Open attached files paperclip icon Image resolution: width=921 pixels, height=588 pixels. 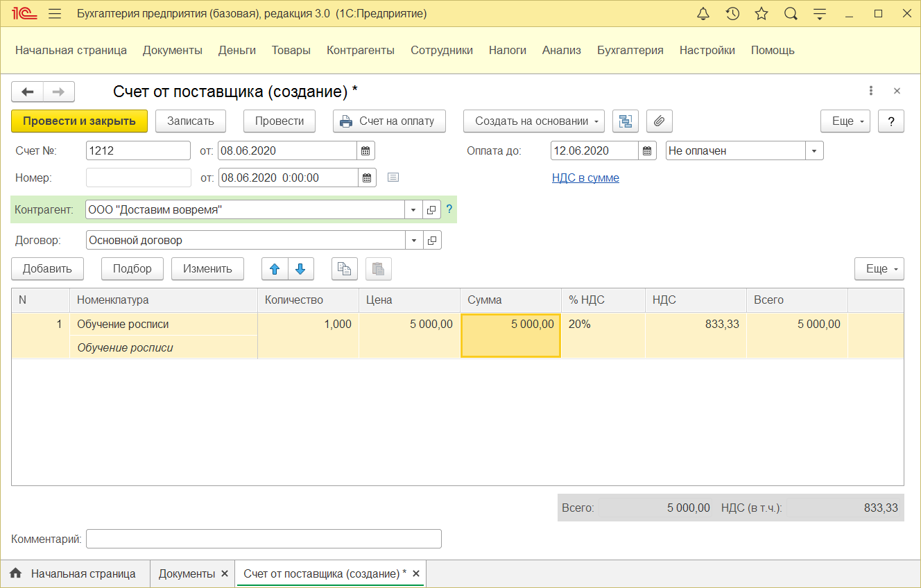[660, 121]
